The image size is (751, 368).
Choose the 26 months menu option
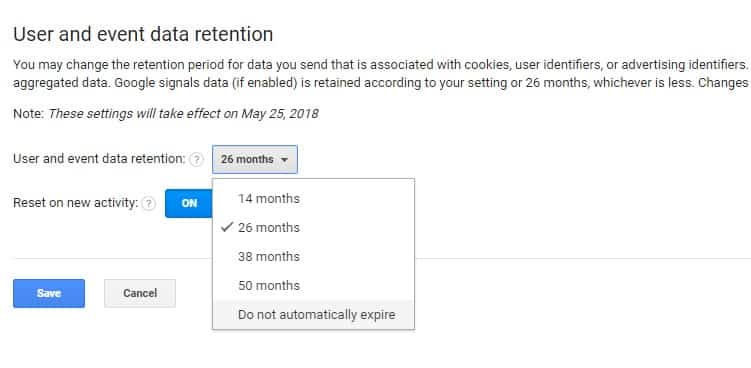tap(314, 228)
